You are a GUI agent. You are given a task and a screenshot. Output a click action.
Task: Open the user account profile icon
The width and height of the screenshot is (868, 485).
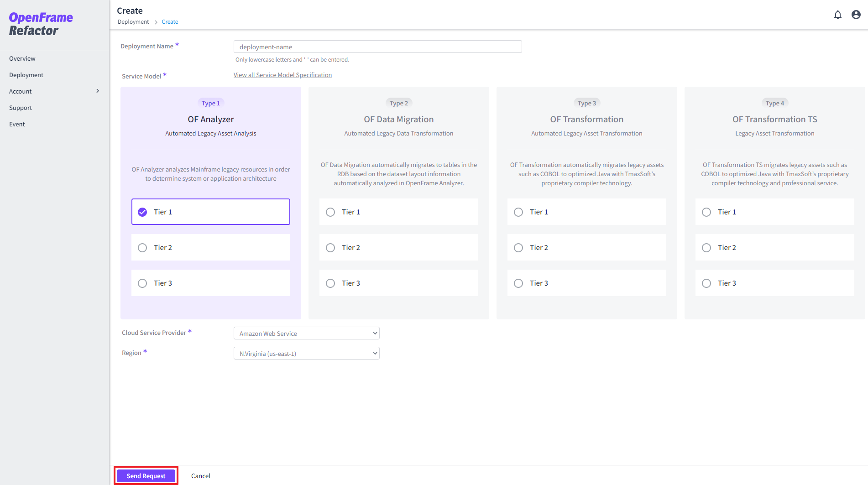pos(856,15)
